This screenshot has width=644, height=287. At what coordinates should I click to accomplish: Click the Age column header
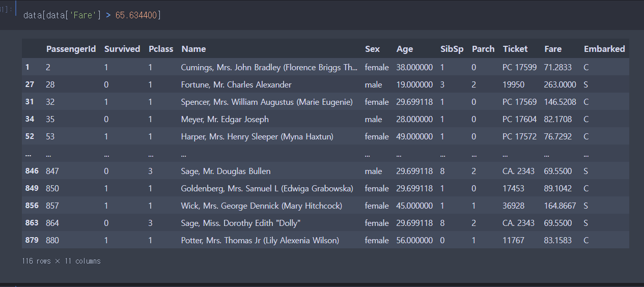coord(405,49)
